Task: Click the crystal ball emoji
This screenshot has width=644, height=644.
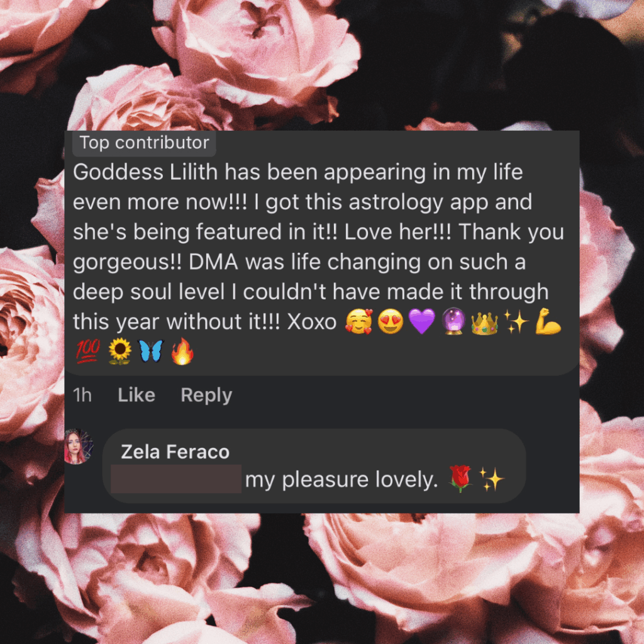Action: point(453,321)
